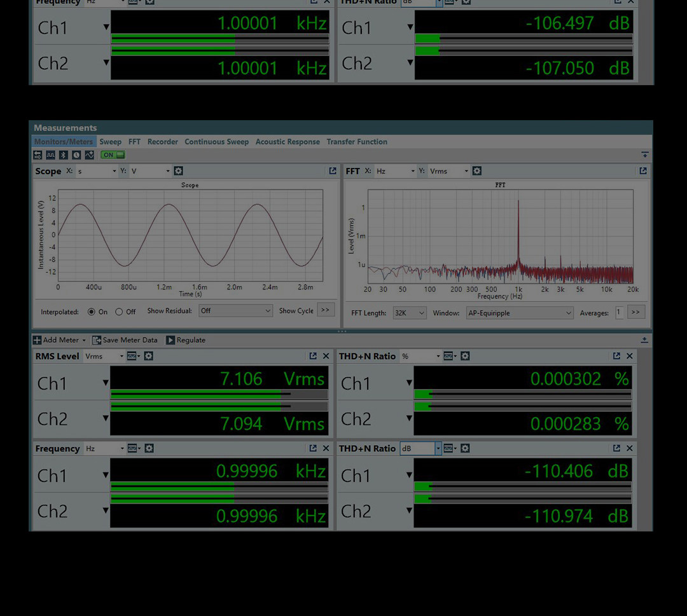Close the lower Frequency meter
The height and width of the screenshot is (616, 687).
[x=326, y=448]
